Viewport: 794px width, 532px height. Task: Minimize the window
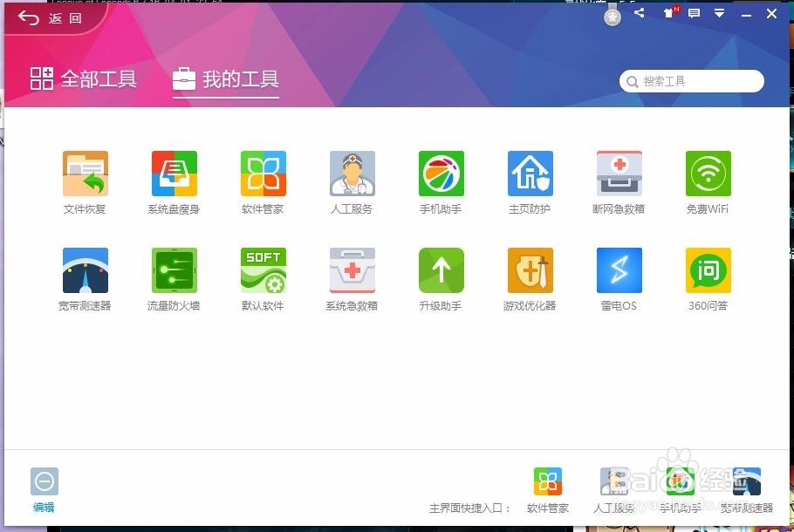[746, 16]
